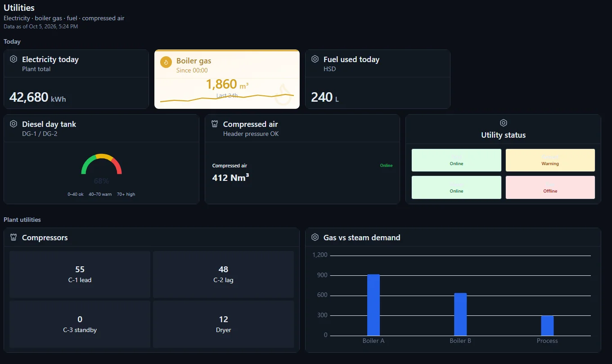Viewport: 612px width, 364px height.
Task: Click the 42,680 kWh electricity value
Action: click(x=38, y=97)
